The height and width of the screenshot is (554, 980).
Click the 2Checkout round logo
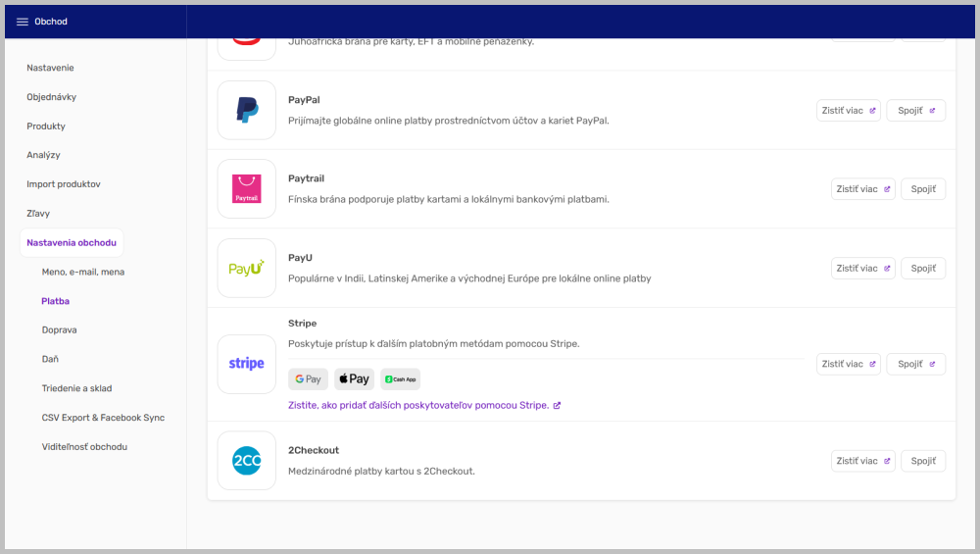(247, 461)
